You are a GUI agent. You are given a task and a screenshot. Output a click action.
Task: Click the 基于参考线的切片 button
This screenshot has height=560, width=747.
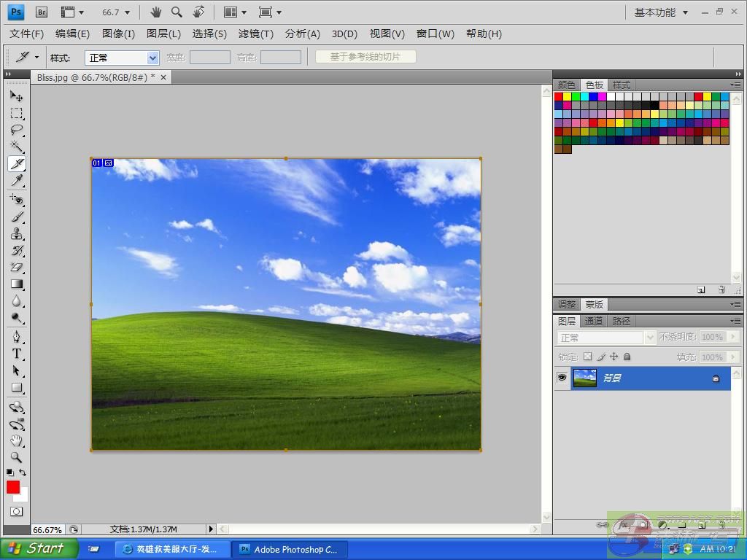pos(365,57)
